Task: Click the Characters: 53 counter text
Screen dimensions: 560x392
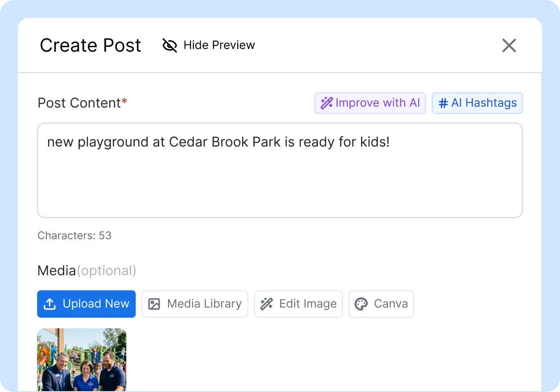Action: click(x=74, y=236)
